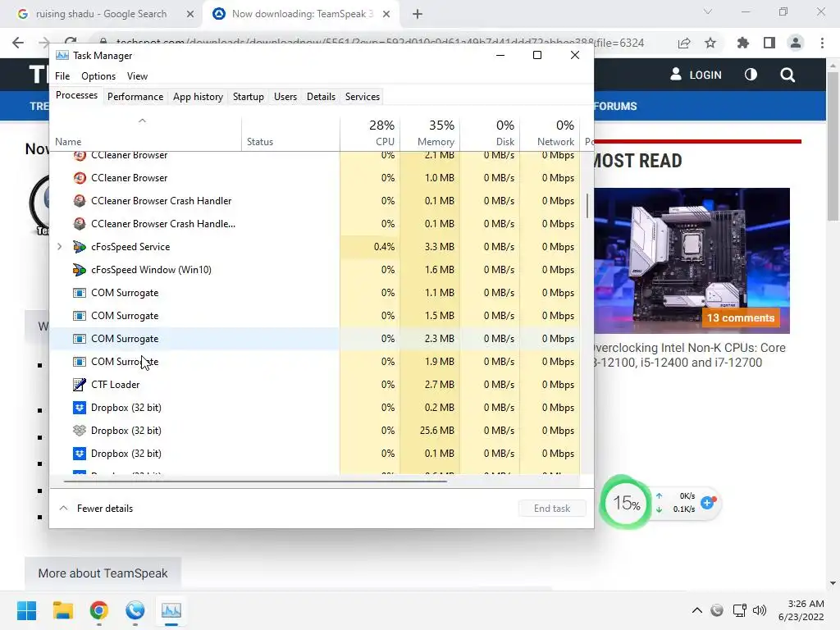The image size is (840, 630).
Task: Sort processes by the CPU column header
Action: click(x=370, y=132)
